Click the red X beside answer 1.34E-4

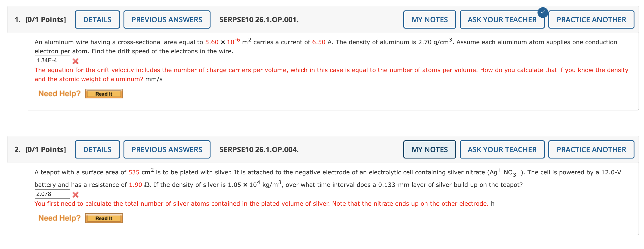[75, 61]
